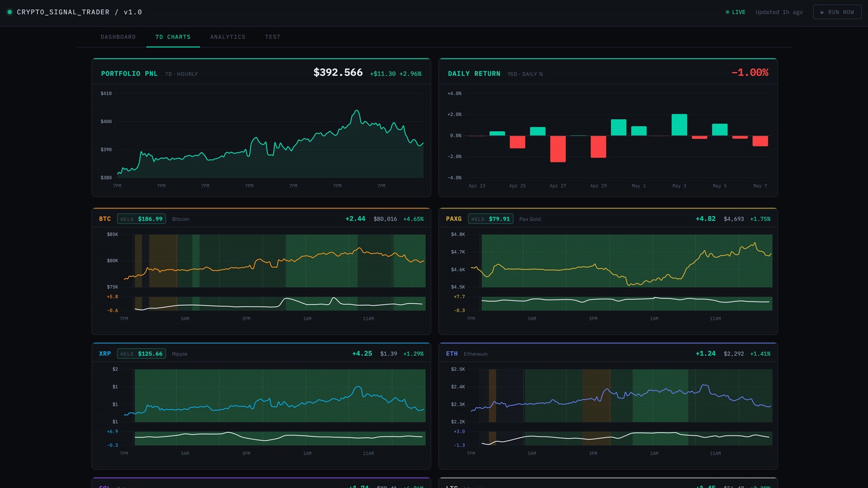
Task: Click the LIVE status indicator
Action: point(736,12)
